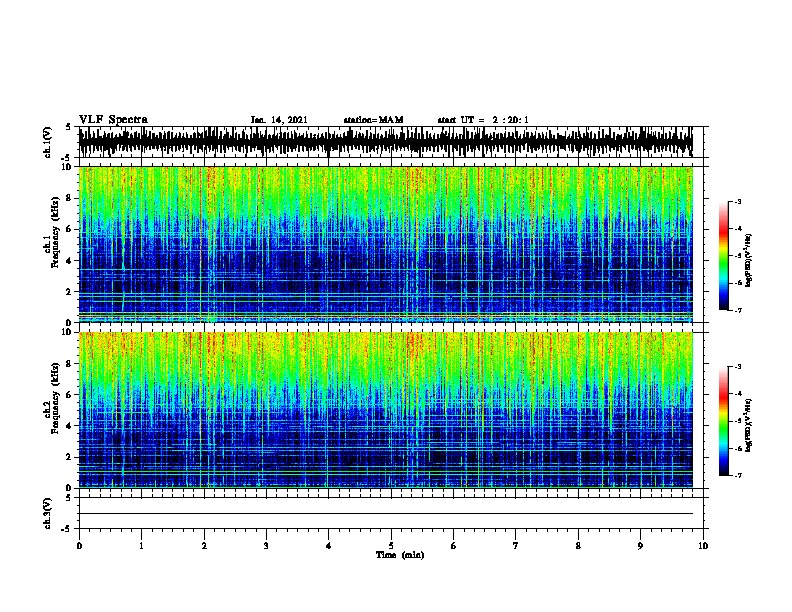Click the "-3" tick on ch.2 color bar
Viewport: 792px width, 612px height.
pos(738,367)
